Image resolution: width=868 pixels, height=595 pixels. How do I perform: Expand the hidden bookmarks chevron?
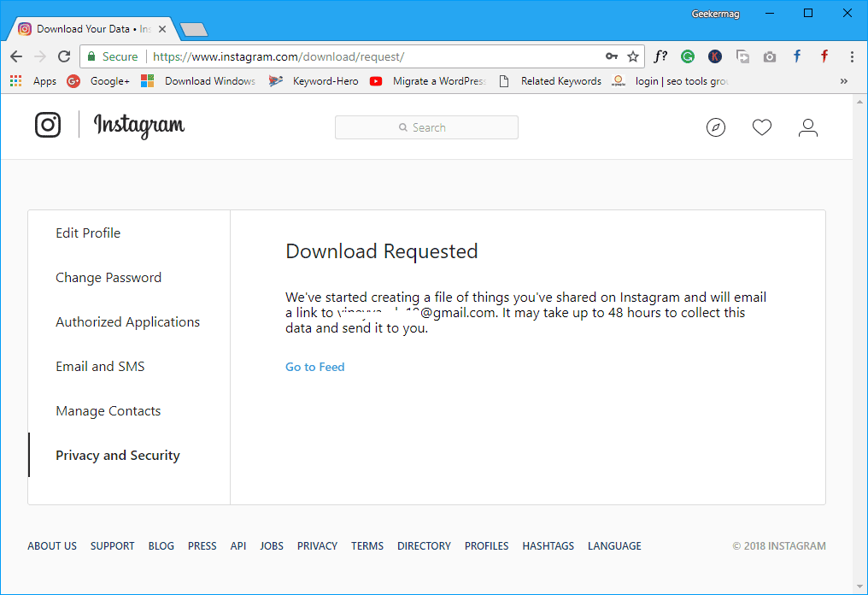coord(843,81)
